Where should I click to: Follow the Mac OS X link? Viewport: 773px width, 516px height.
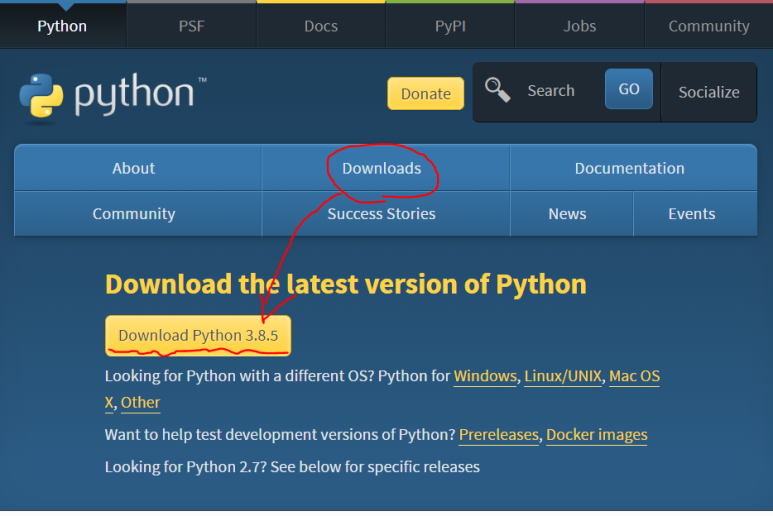coord(634,377)
